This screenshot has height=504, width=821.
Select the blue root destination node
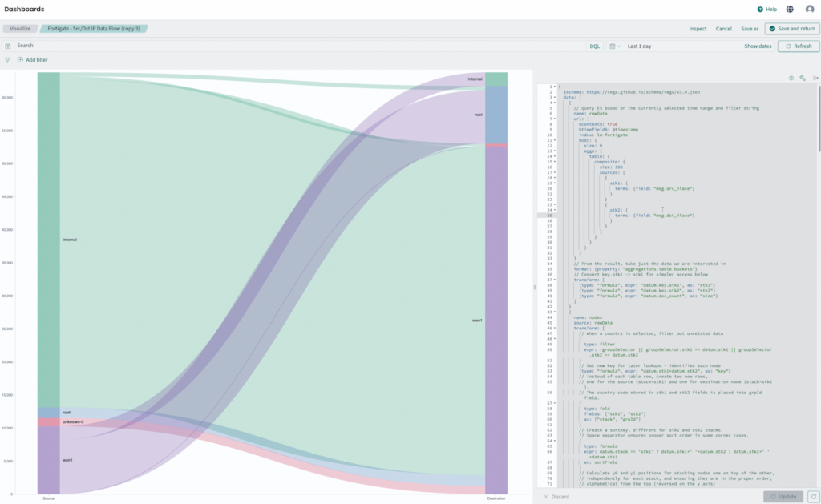(x=496, y=115)
